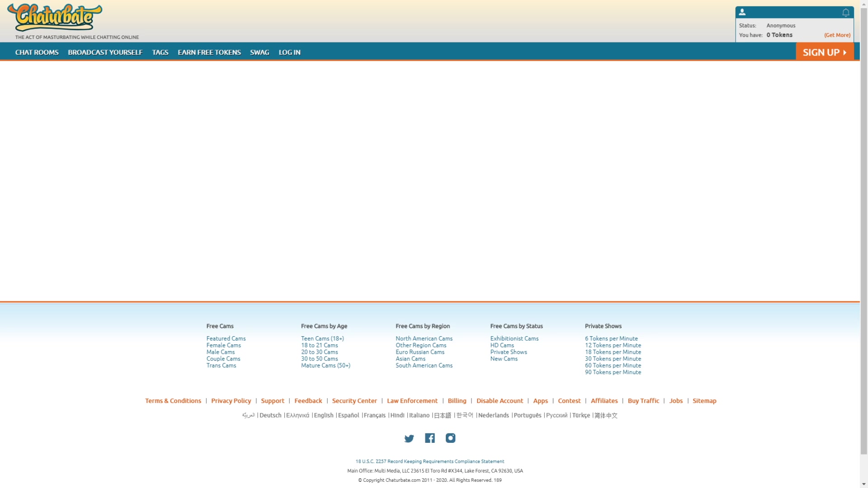Viewport: 868px width, 488px height.
Task: Open the Terms & Conditions page
Action: point(173,400)
